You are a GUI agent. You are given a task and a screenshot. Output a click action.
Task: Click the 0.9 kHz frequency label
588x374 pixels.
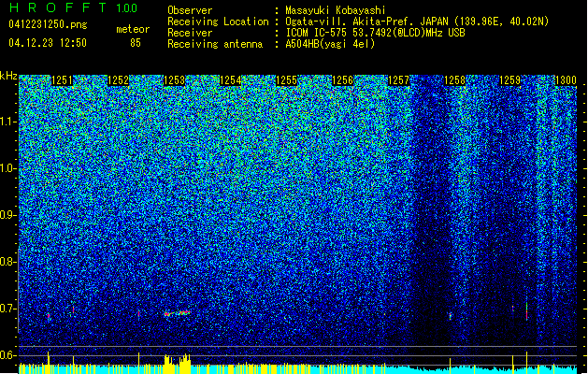tap(7, 215)
